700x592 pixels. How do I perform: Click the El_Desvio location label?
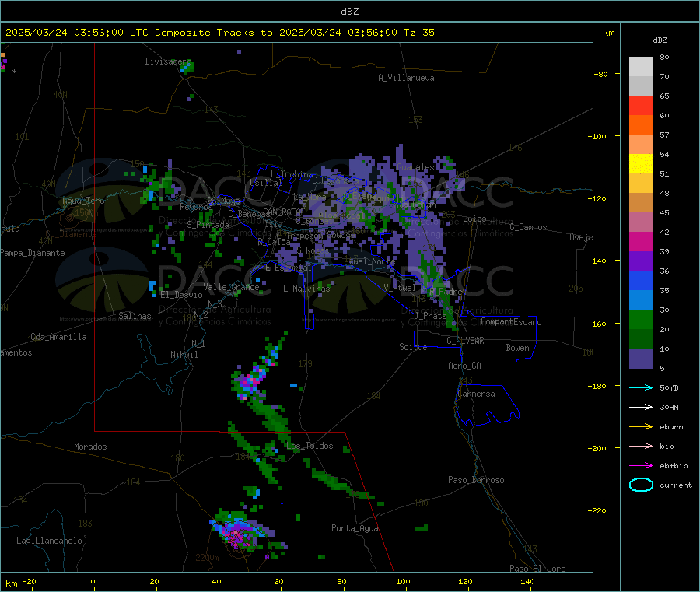click(181, 295)
